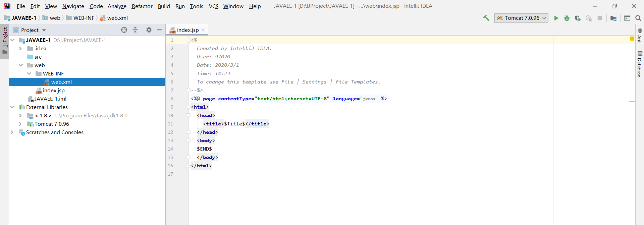Open the Navigate menu
The height and width of the screenshot is (225, 644).
[73, 6]
